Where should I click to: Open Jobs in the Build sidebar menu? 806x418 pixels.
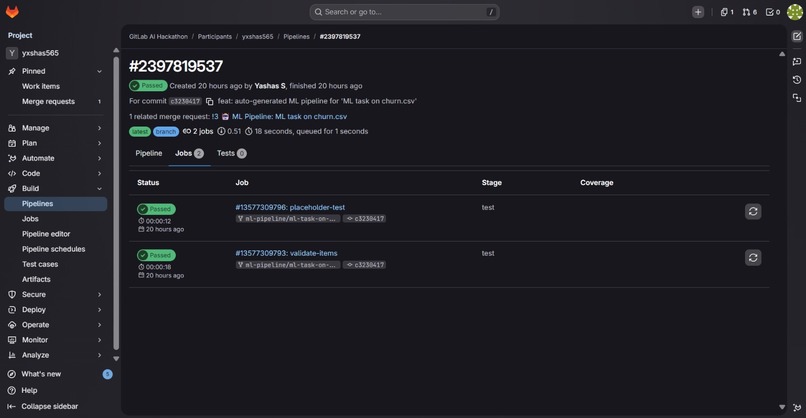(x=56, y=219)
